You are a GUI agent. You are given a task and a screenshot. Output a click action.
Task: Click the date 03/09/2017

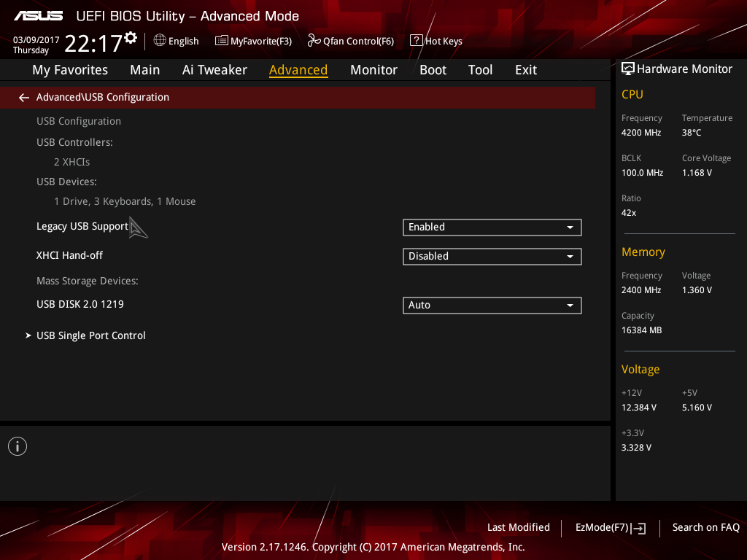pos(36,40)
